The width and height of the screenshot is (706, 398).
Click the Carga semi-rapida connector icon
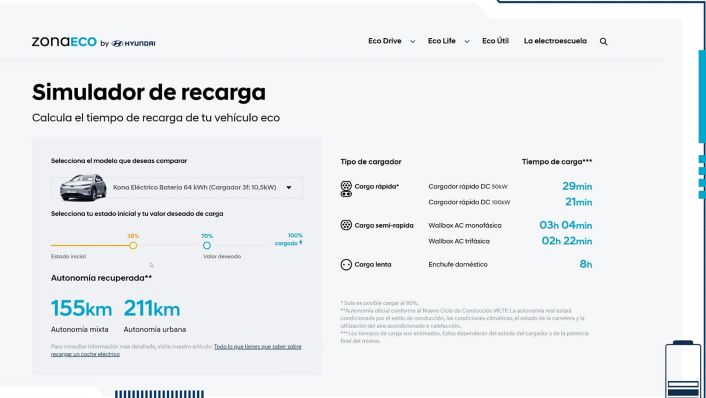click(346, 225)
